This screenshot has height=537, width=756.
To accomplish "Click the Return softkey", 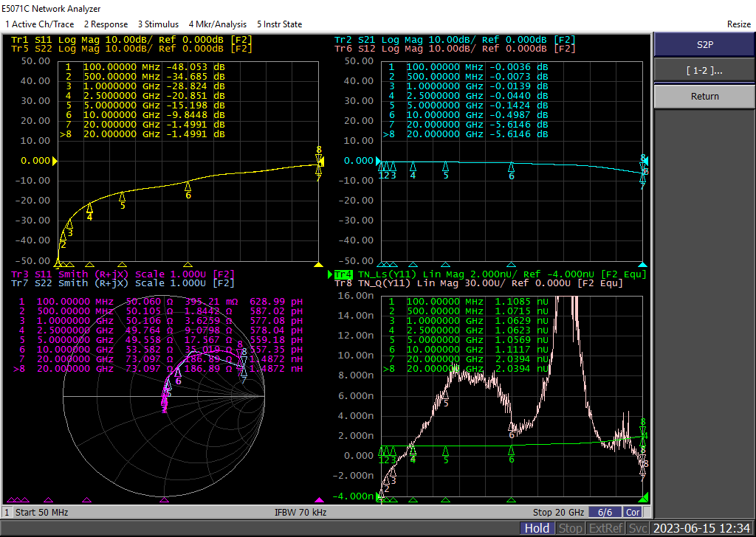I will click(x=704, y=97).
